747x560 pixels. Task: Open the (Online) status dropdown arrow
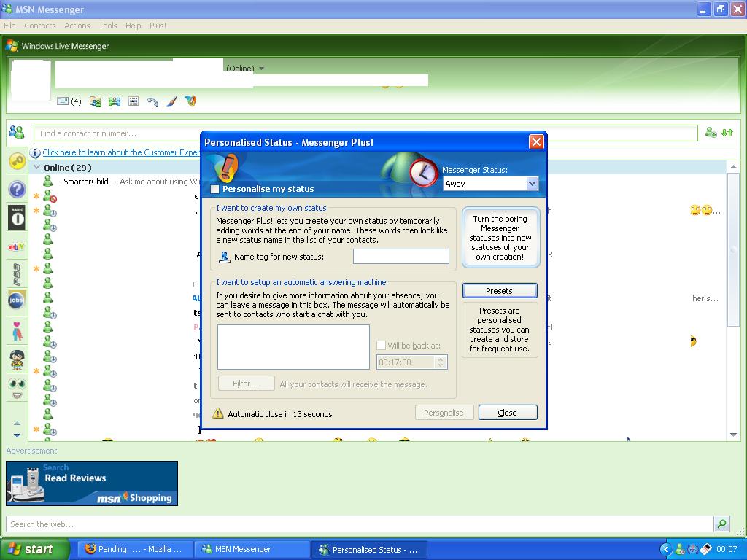(x=262, y=69)
